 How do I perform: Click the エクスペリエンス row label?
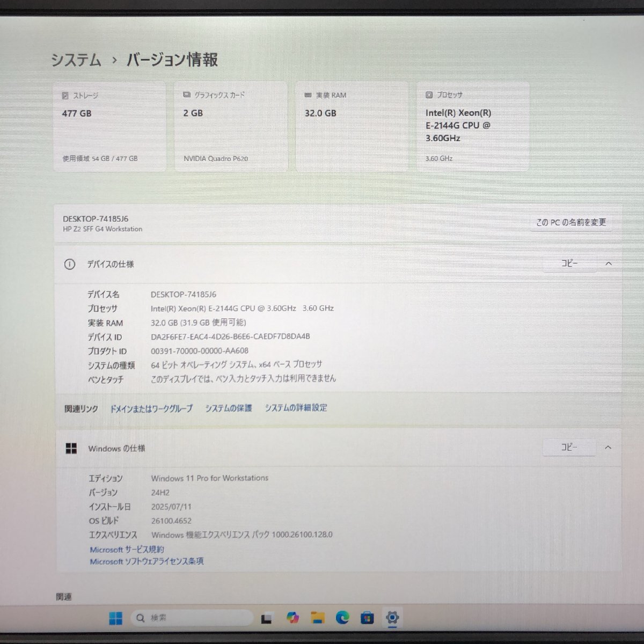113,535
